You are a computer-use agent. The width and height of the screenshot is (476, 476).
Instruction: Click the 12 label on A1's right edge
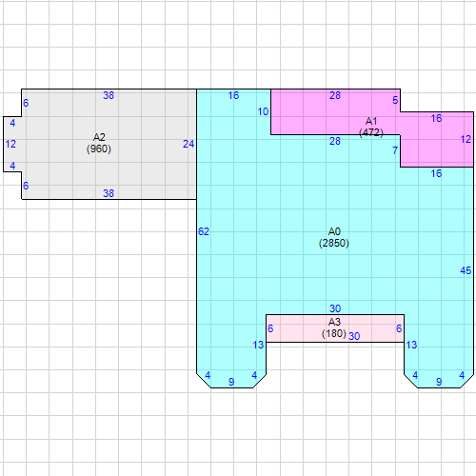tap(466, 139)
